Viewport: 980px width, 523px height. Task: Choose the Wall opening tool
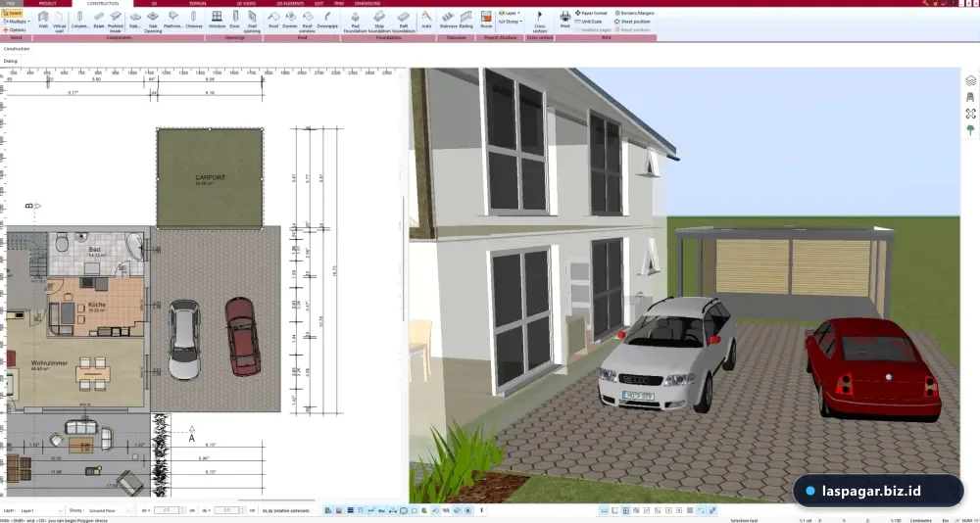(252, 21)
